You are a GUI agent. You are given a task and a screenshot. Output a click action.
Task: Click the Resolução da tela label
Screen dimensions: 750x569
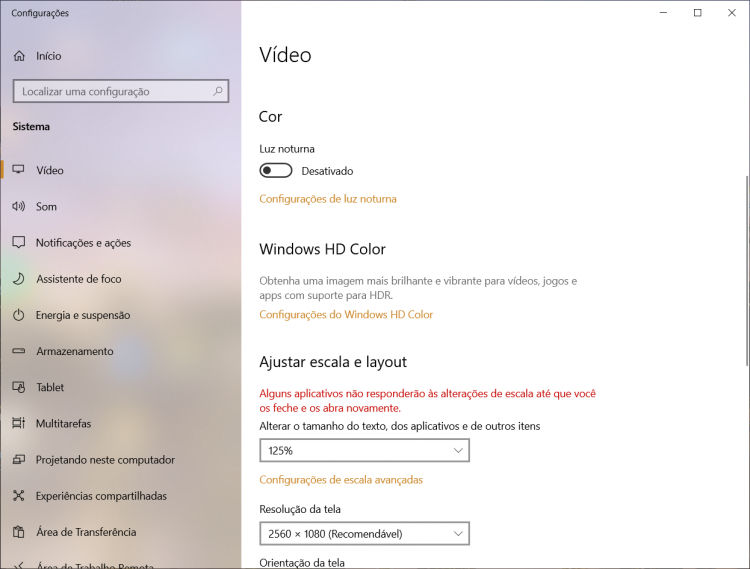[300, 509]
